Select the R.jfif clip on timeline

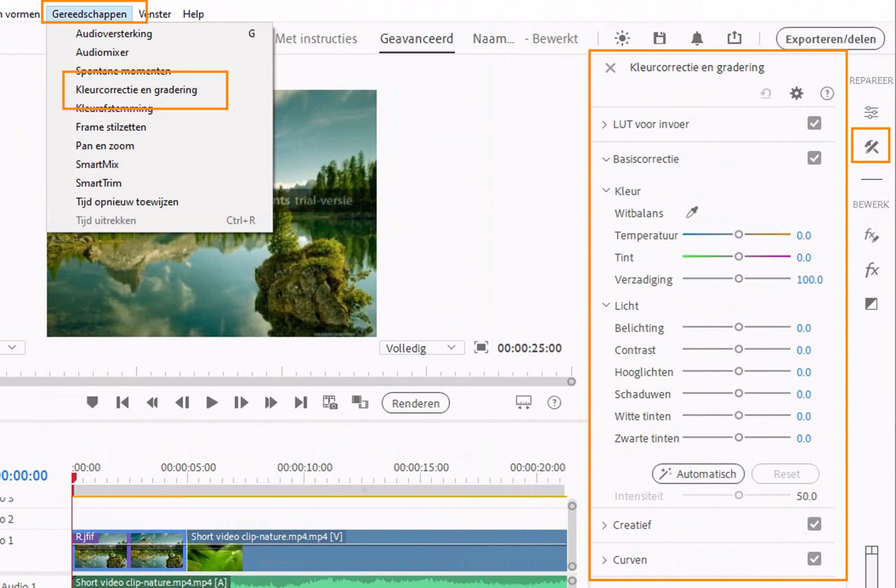[129, 550]
